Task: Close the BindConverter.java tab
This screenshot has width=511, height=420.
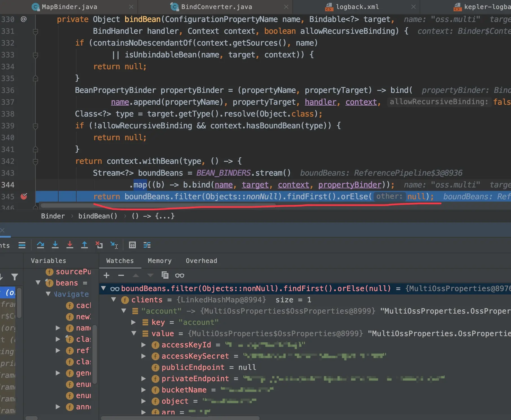Action: 286,7
